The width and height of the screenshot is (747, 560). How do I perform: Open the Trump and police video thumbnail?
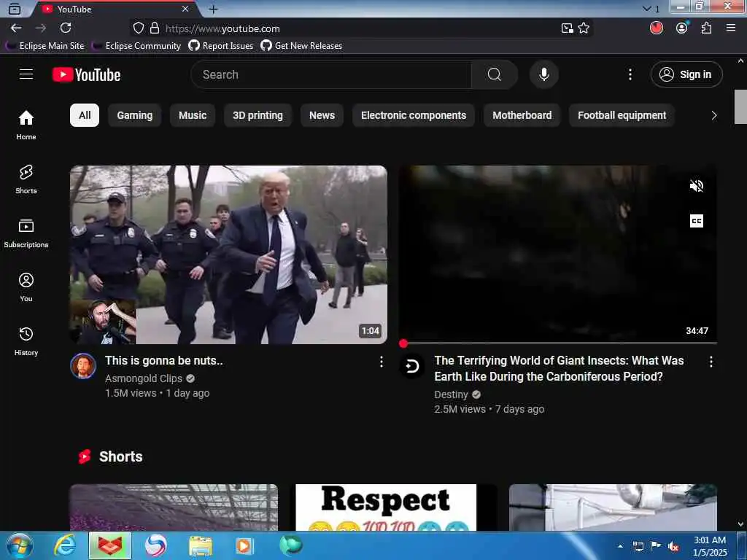point(228,254)
